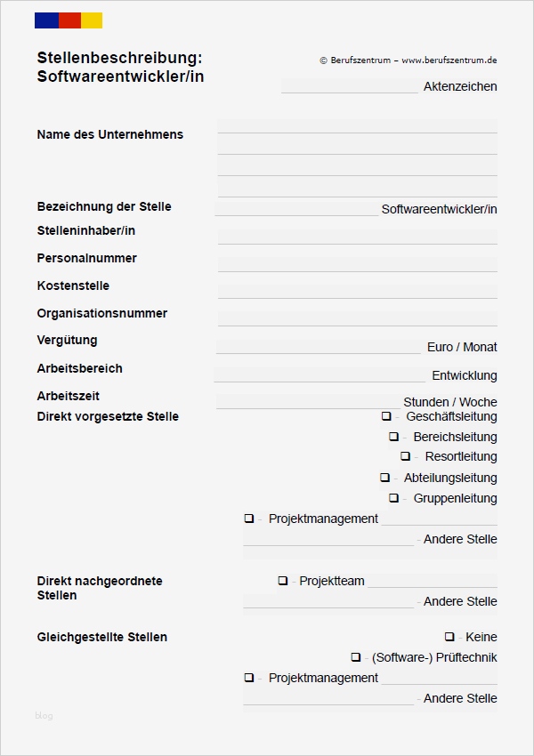Select the Resortleitung checkbox
The width and height of the screenshot is (534, 756).
point(405,456)
